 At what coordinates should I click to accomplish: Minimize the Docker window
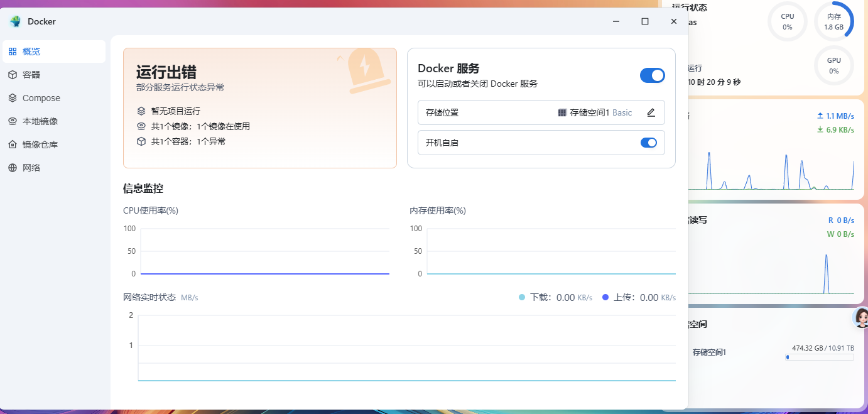[x=616, y=21]
